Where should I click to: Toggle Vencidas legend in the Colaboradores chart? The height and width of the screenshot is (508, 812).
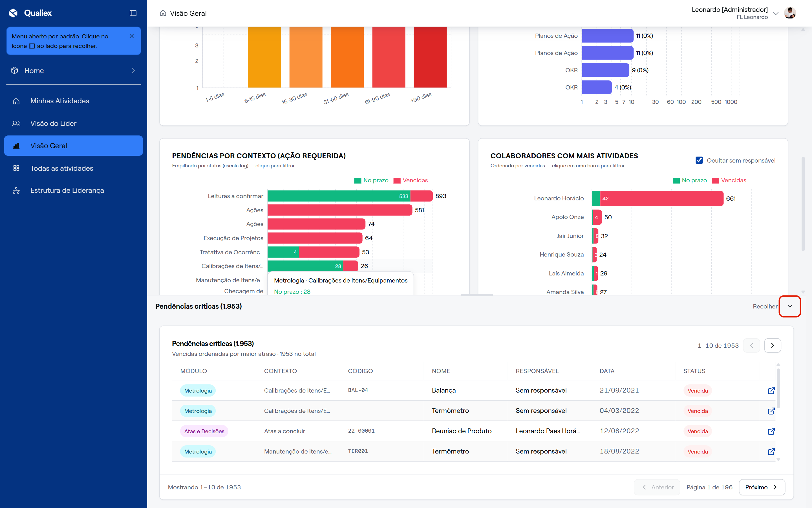click(729, 180)
